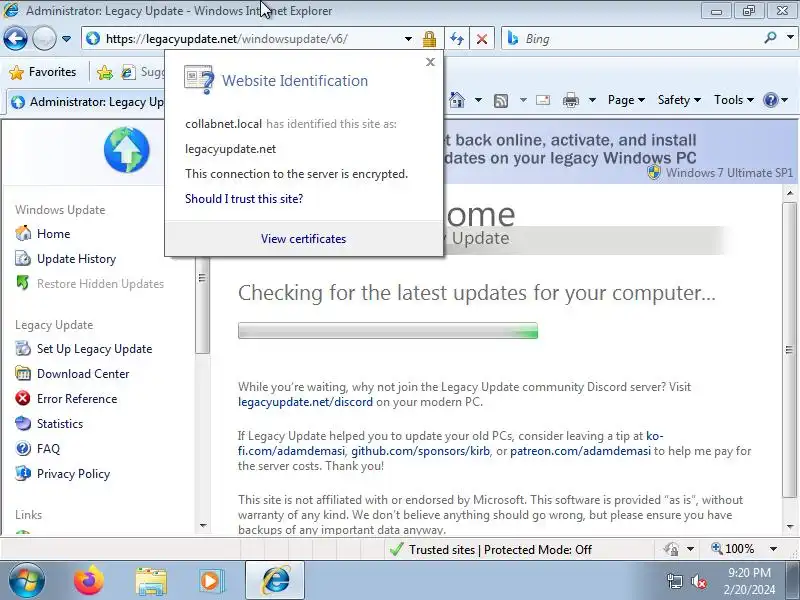
Task: Click the Should I trust this site link
Action: point(244,199)
